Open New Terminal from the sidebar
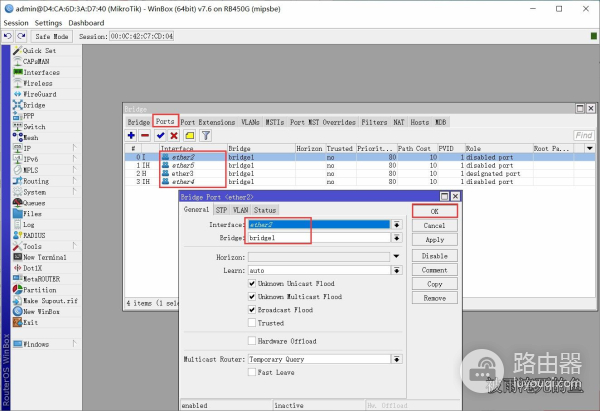Viewport: 600px width, 411px height. pos(44,256)
